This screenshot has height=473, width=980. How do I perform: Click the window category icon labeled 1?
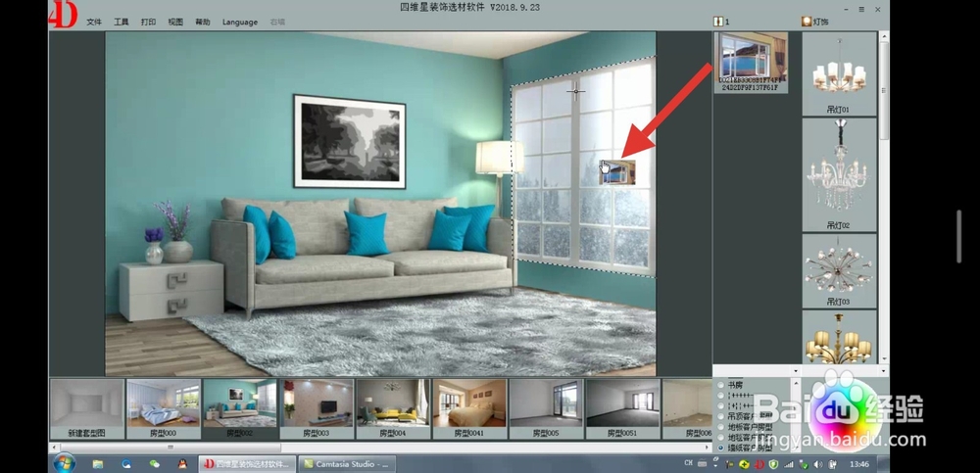[718, 22]
